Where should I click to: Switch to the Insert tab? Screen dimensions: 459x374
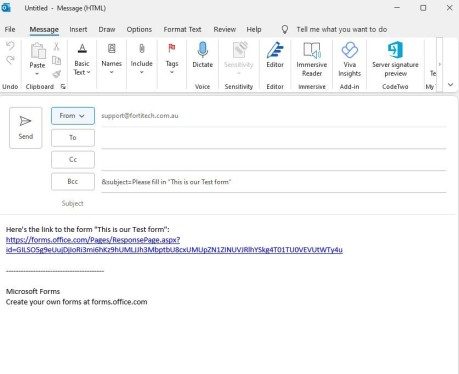[x=78, y=29]
